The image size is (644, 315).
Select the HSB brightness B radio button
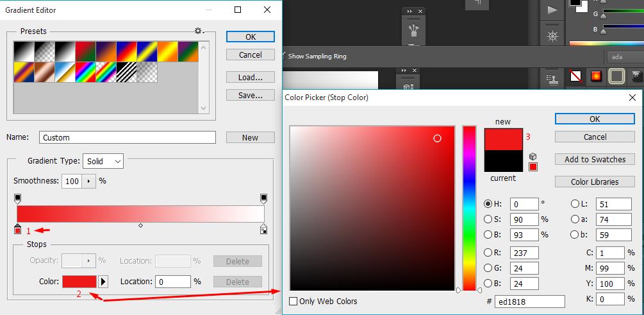point(488,235)
